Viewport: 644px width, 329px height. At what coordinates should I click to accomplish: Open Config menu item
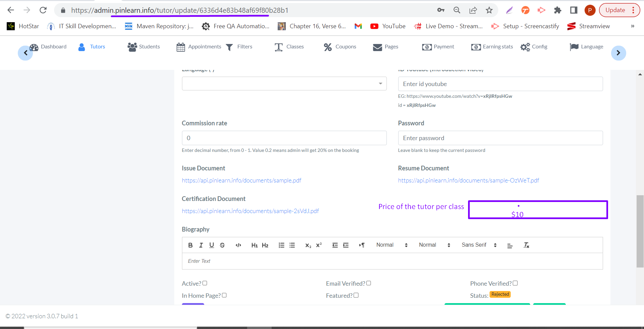point(534,47)
